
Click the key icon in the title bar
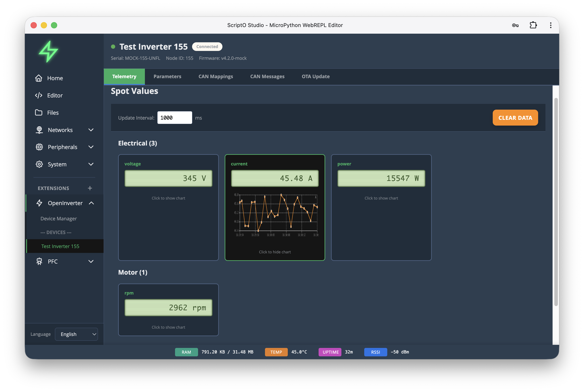515,25
